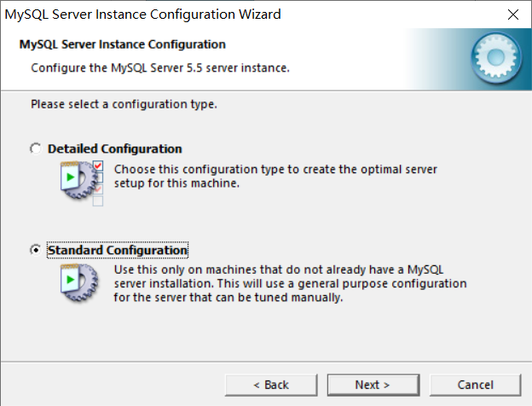Viewport: 532px width, 406px height.
Task: Click the wizard window title bar text
Action: click(x=143, y=14)
